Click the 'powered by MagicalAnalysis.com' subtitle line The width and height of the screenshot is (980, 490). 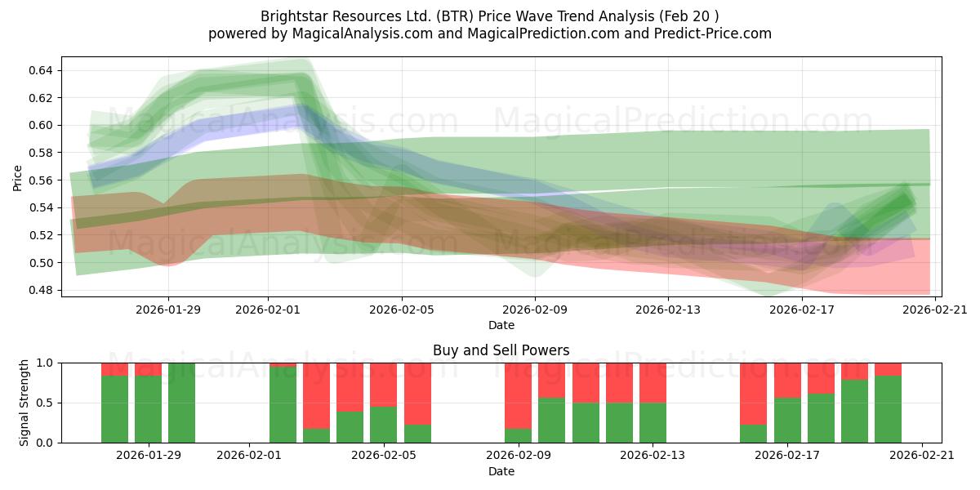[x=490, y=33]
